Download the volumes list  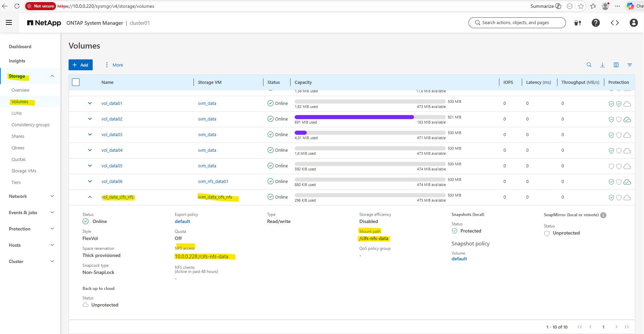603,65
